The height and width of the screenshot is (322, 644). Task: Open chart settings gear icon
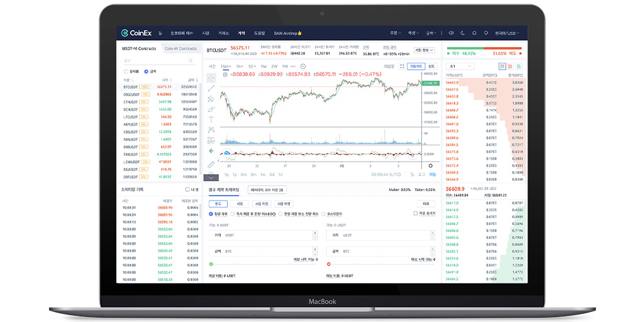(430, 165)
